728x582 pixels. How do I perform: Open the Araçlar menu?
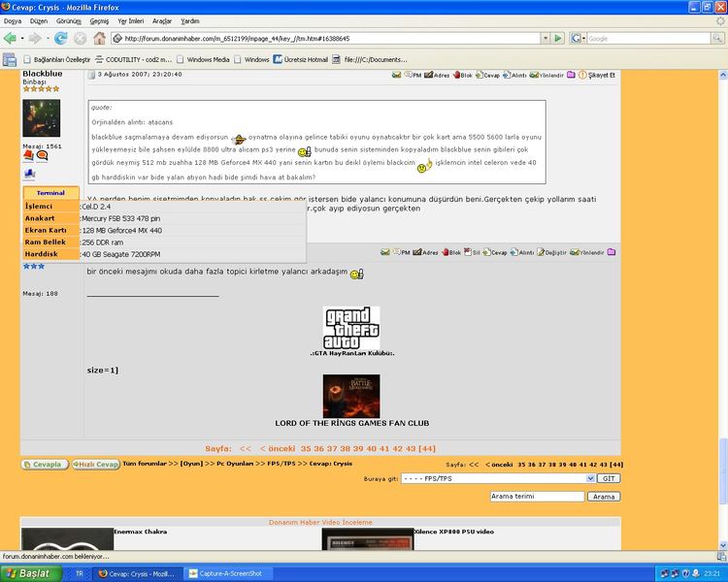click(x=162, y=21)
